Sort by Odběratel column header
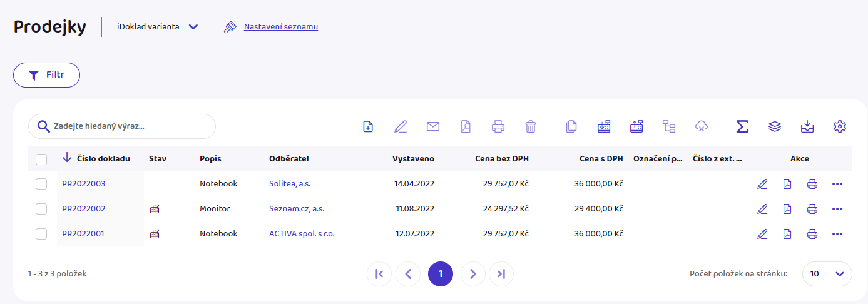 pos(289,159)
